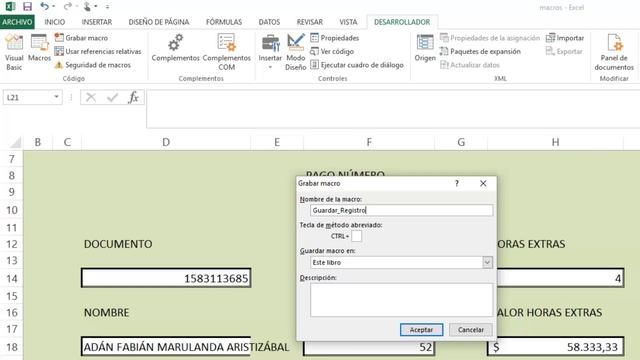Toggle touch/mouse mode icon

(87, 7)
